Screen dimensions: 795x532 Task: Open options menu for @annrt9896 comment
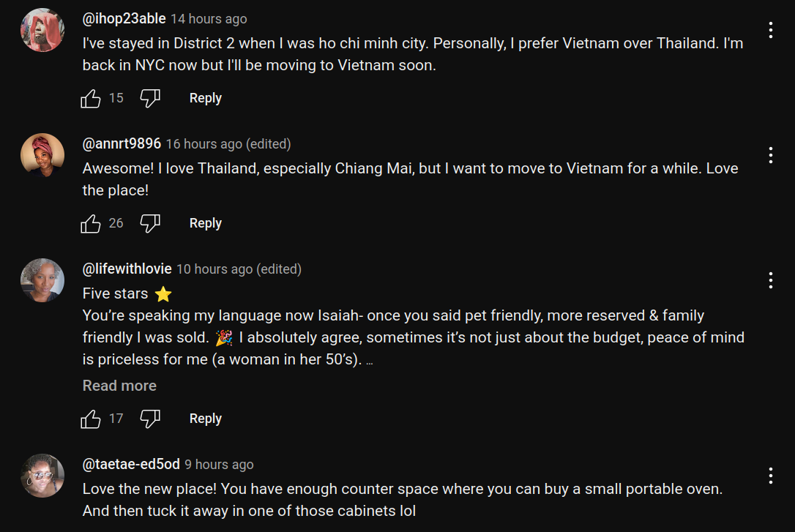[771, 155]
